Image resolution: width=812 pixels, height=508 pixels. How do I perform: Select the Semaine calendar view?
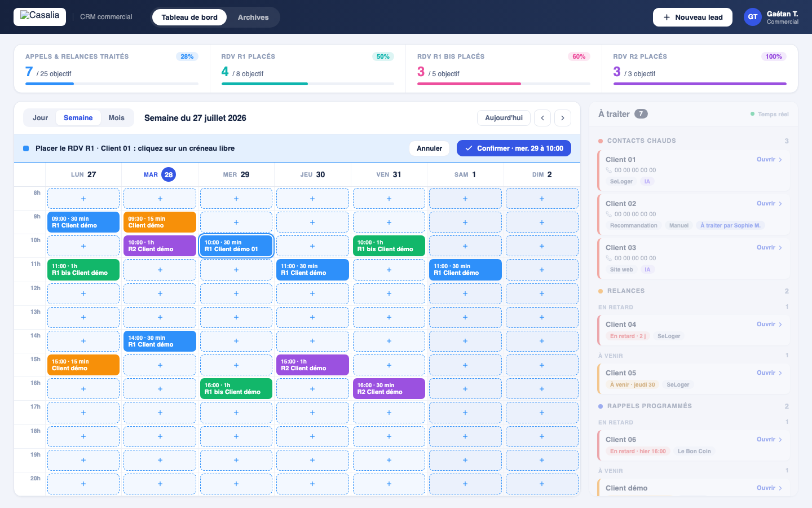point(78,118)
